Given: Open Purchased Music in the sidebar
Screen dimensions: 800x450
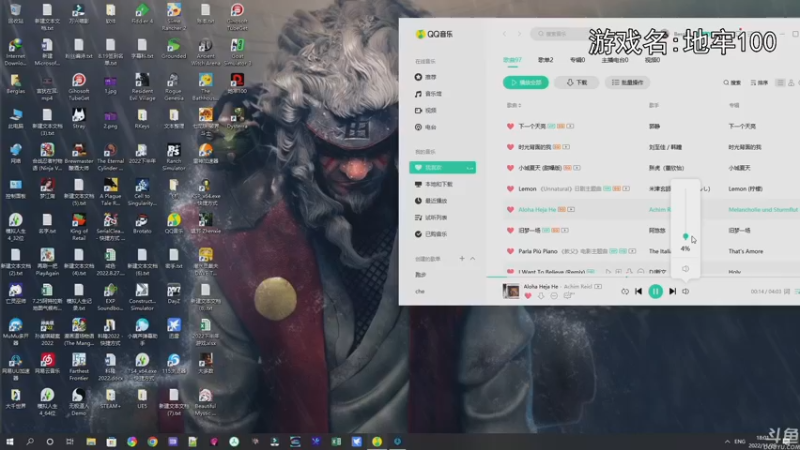Looking at the screenshot, I should pyautogui.click(x=431, y=234).
